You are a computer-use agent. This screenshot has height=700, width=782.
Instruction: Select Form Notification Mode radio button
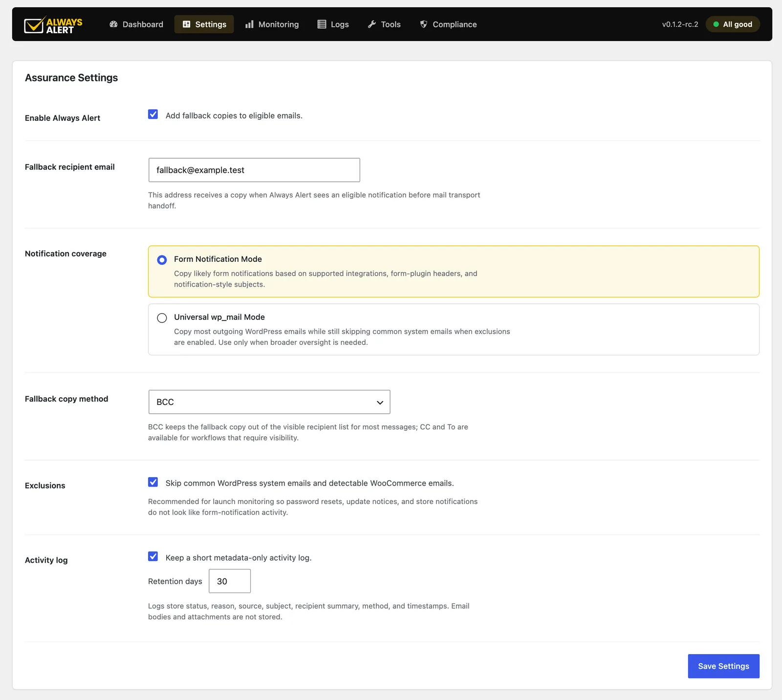tap(162, 260)
